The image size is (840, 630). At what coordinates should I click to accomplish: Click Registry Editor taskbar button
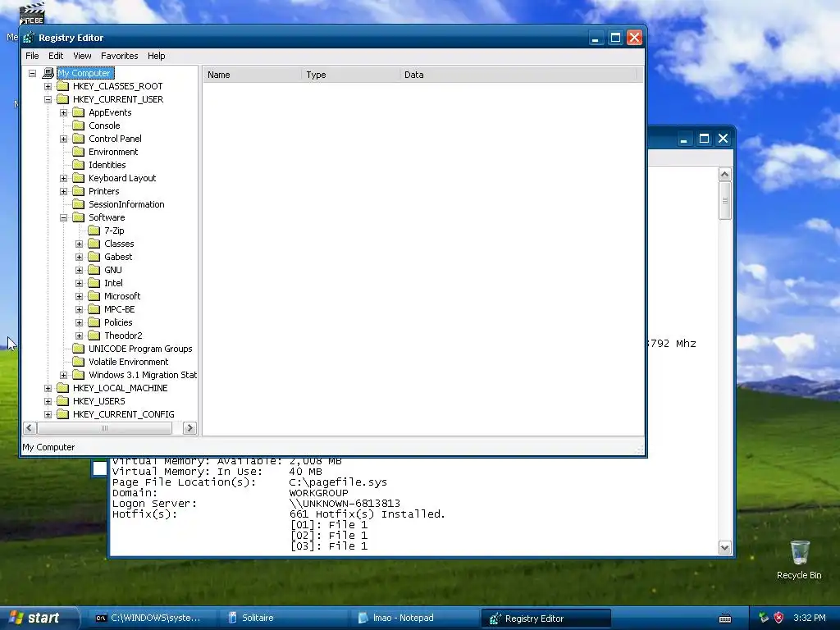(x=546, y=618)
